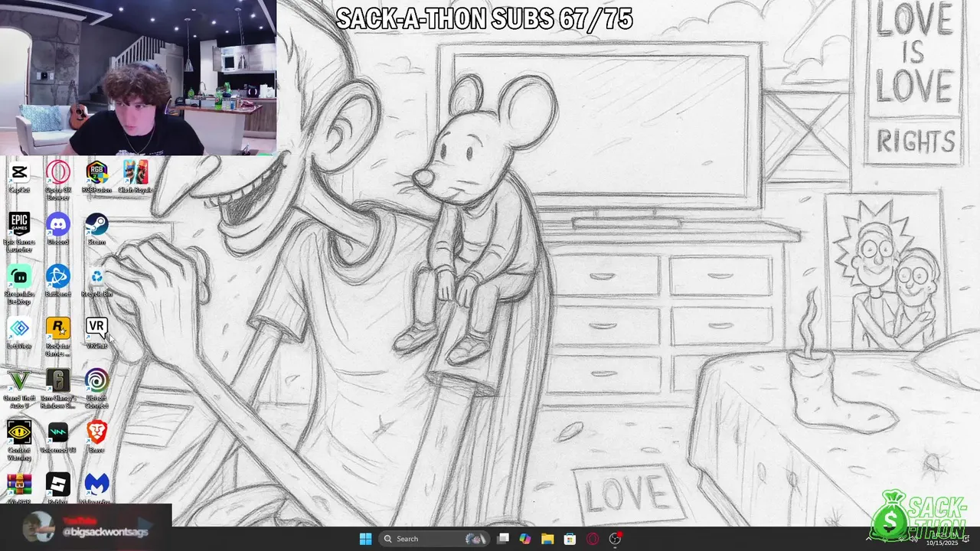Open the taskbar clock and date
Image resolution: width=980 pixels, height=551 pixels.
tap(941, 540)
